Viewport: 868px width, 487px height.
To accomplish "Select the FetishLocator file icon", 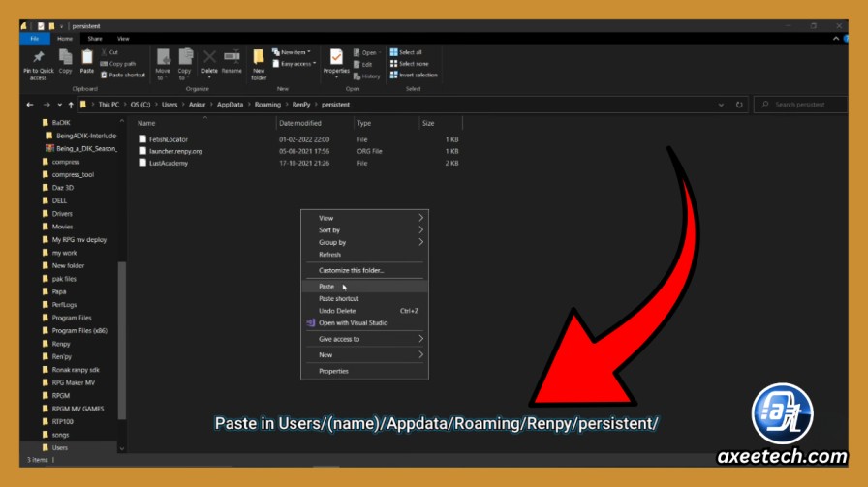I will (142, 139).
